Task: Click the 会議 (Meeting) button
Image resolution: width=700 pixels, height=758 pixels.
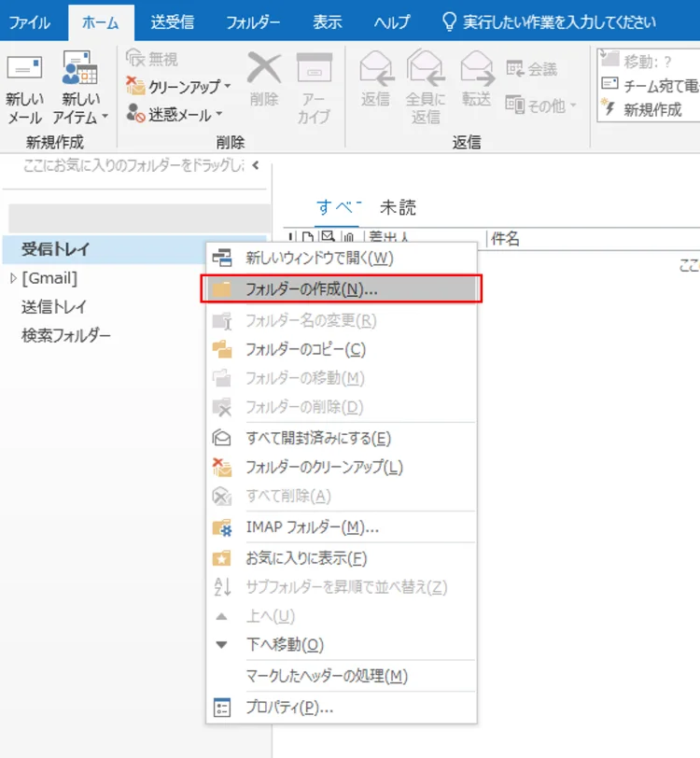Action: [x=531, y=69]
